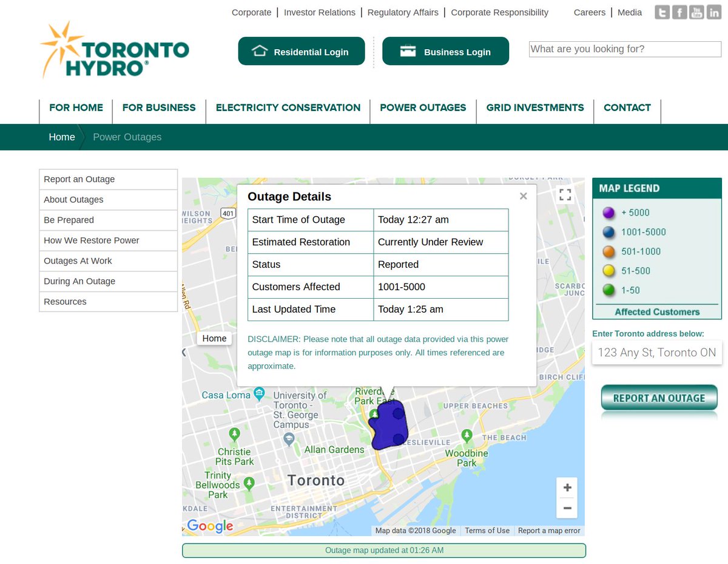Click the Today 12:27 am start time cell
Image resolution: width=728 pixels, height=564 pixels.
[441, 220]
